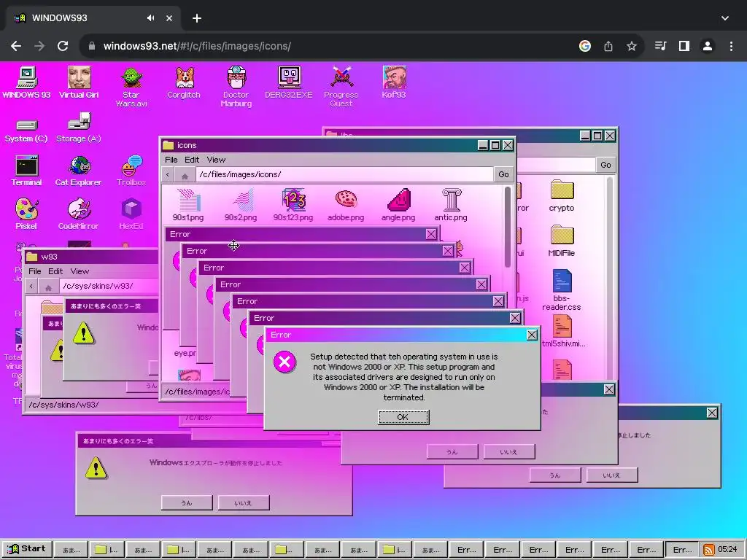Click the RSS feed tray icon
Screen dimensions: 747x560
pos(709,550)
